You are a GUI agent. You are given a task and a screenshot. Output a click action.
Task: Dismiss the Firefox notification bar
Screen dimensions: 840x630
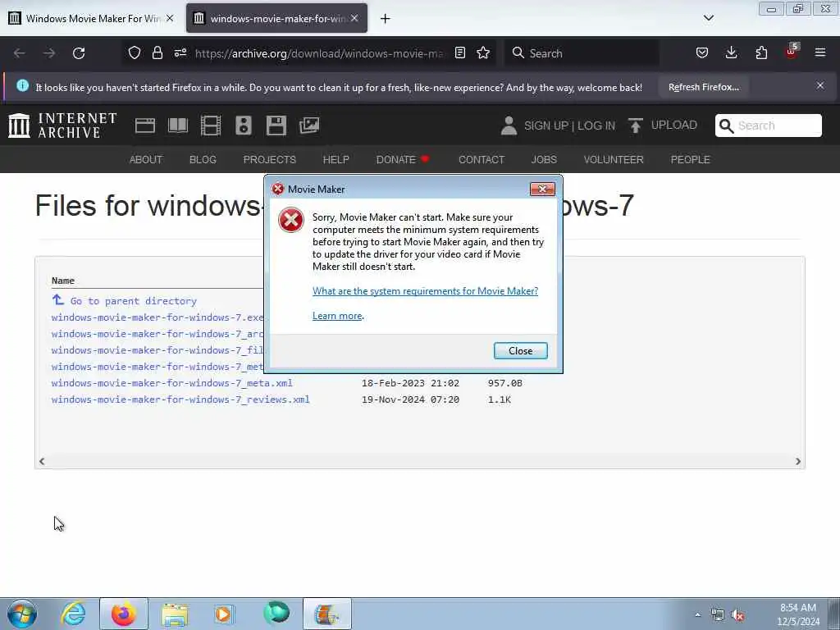pos(820,85)
